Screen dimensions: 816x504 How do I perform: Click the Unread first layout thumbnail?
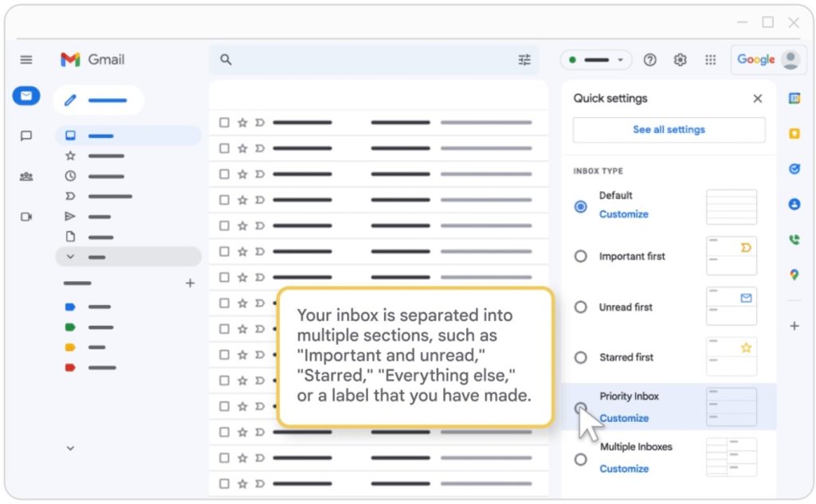pos(732,306)
